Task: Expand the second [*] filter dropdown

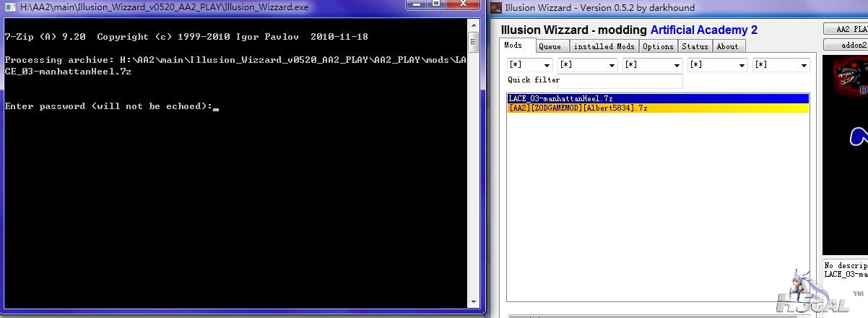Action: (x=610, y=65)
